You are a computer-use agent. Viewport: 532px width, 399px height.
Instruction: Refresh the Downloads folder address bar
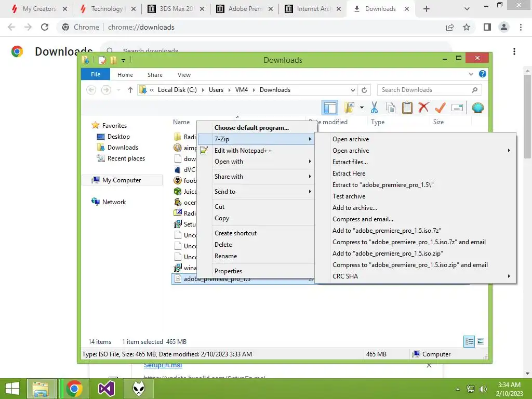click(x=364, y=90)
